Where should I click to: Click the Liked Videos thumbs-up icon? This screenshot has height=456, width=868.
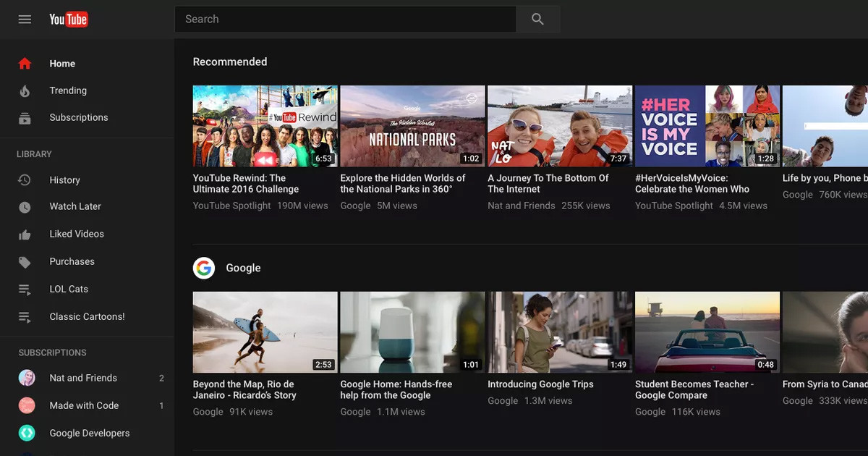coord(25,235)
